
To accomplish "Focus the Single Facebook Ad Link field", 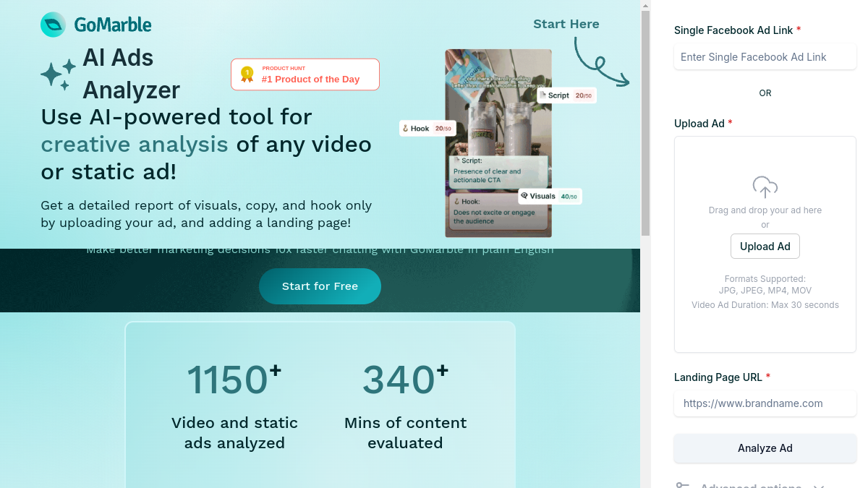I will pos(765,57).
